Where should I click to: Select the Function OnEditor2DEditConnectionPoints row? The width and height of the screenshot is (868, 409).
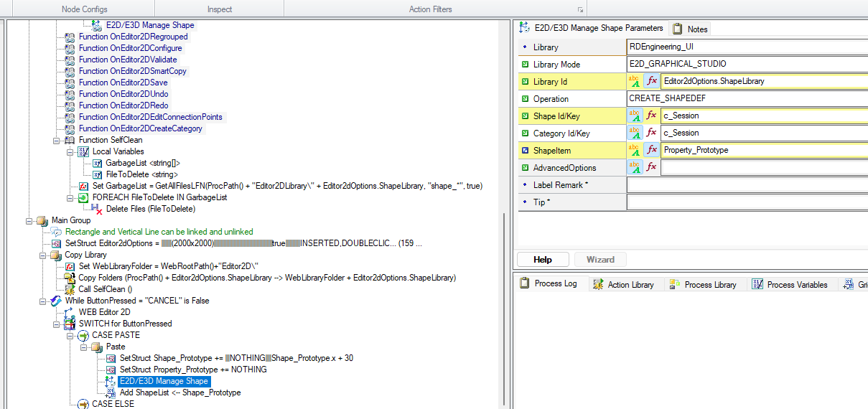tap(151, 117)
